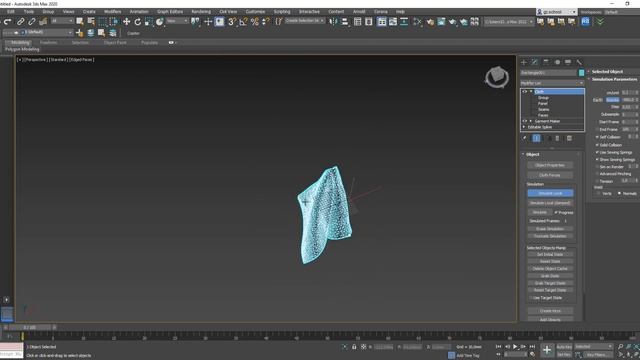This screenshot has width=640, height=360.
Task: Open the Hierarchy command panel tab
Action: (546, 62)
